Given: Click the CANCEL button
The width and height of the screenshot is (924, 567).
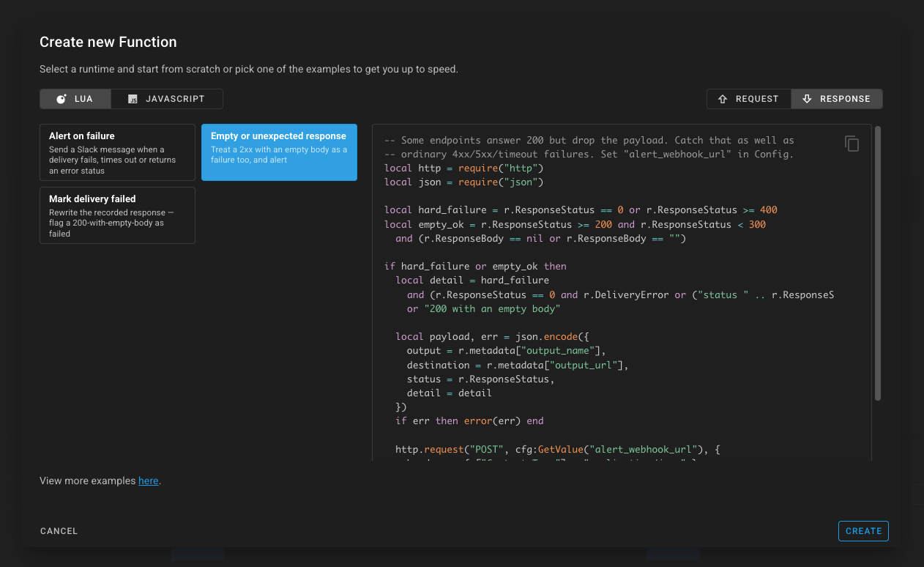Looking at the screenshot, I should tap(59, 531).
